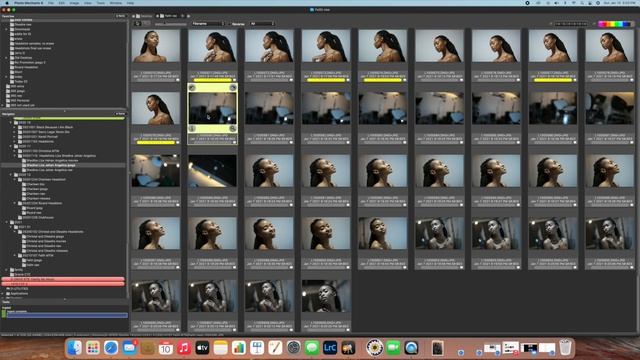The height and width of the screenshot is (360, 640).
Task: Collapse the 2021 folder in Navigator
Action: [x=7, y=222]
